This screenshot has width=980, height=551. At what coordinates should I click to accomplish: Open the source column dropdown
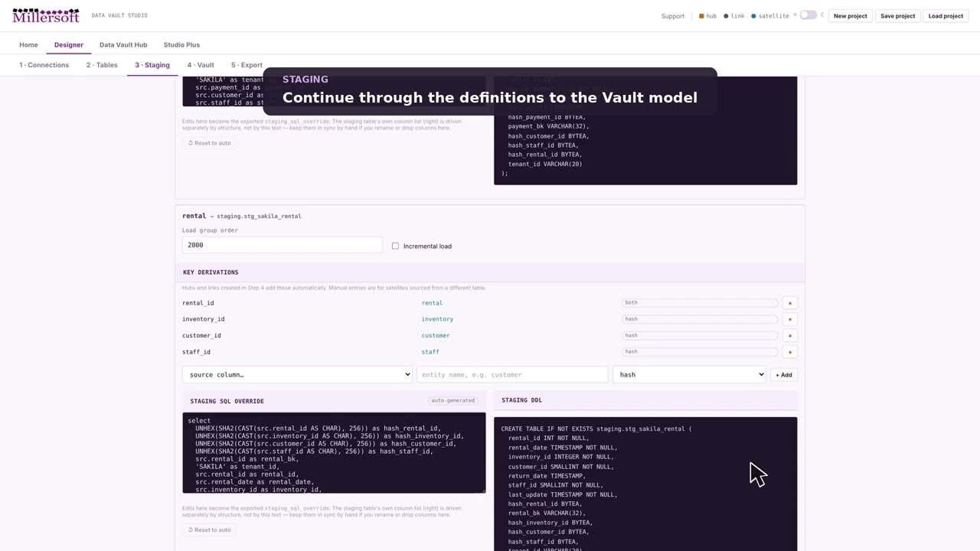click(x=297, y=374)
